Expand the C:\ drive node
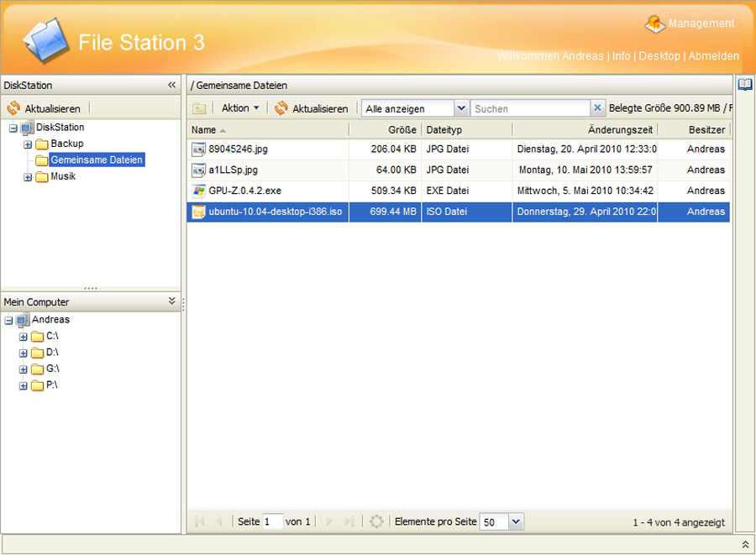This screenshot has width=756, height=555. click(x=23, y=337)
